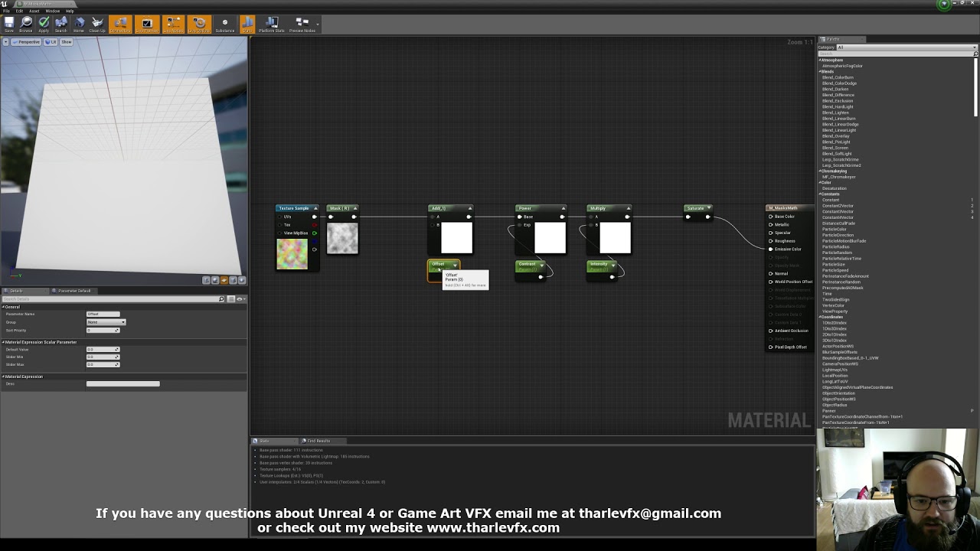This screenshot has height=551, width=980.
Task: Open the Group dropdown set to None
Action: click(x=106, y=322)
